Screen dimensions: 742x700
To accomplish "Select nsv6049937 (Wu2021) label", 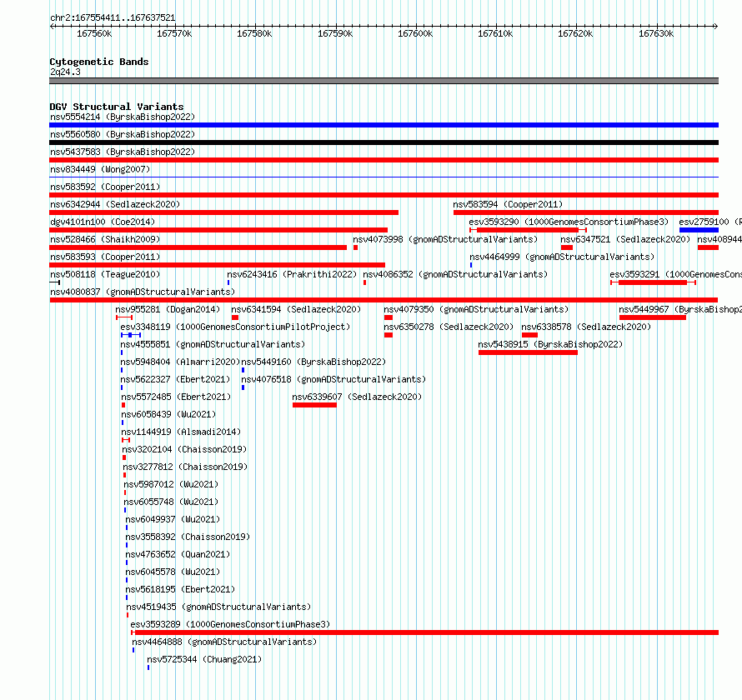I will pos(173,519).
